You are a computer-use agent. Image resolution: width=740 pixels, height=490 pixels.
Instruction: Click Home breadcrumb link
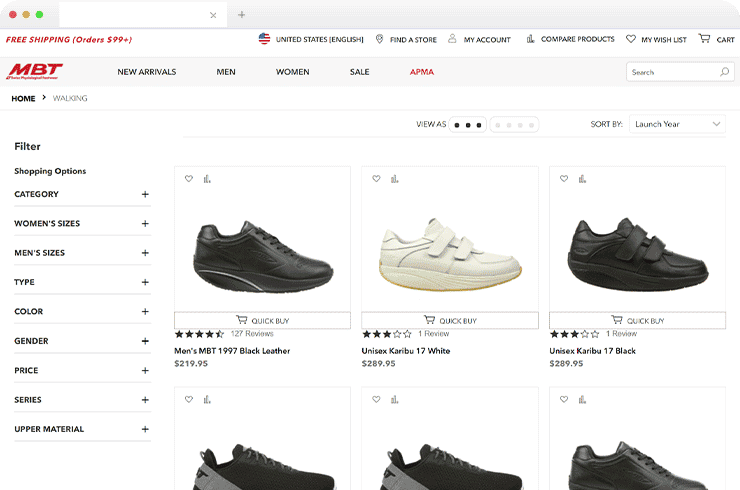coord(23,98)
